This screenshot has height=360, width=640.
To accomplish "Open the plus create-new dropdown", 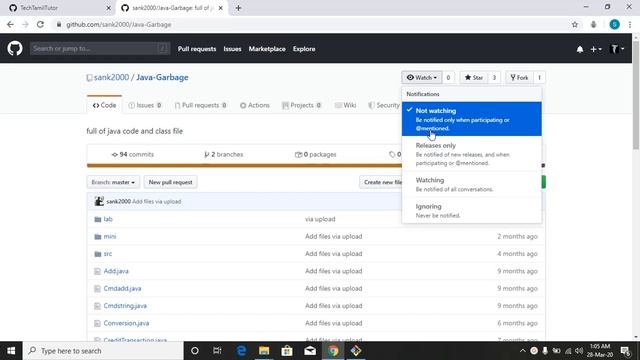I will point(596,49).
